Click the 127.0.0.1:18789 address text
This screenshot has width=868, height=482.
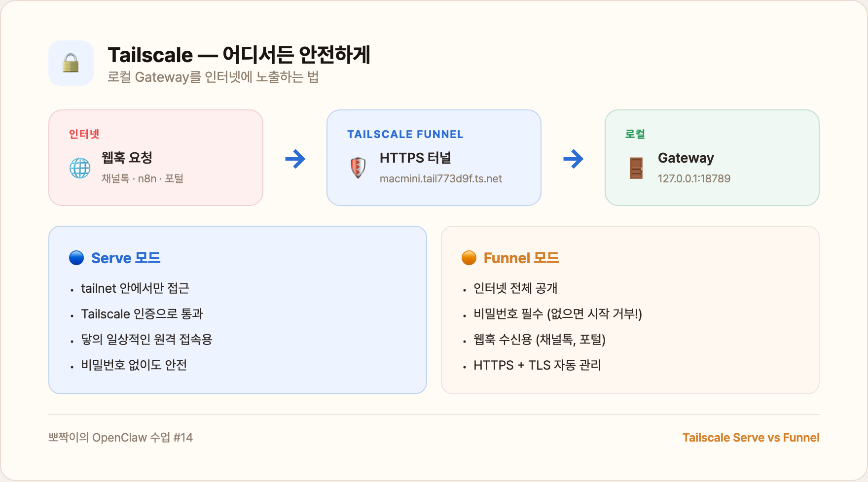(694, 179)
